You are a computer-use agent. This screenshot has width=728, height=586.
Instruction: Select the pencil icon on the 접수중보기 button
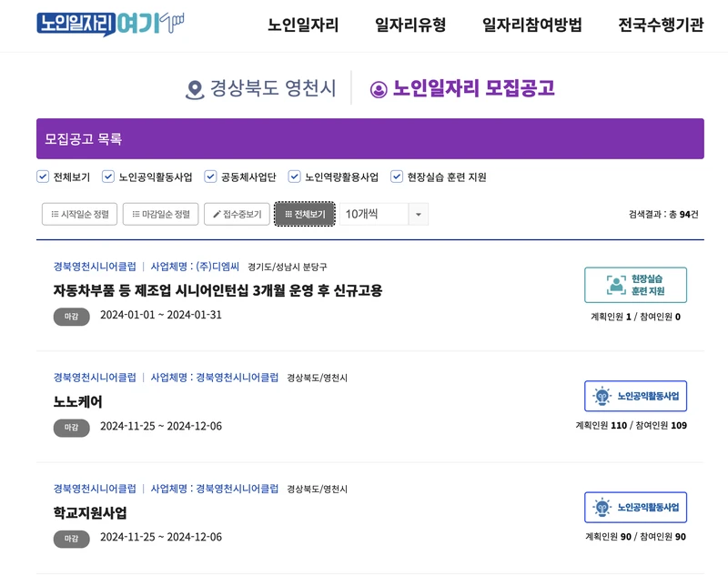[x=215, y=213]
